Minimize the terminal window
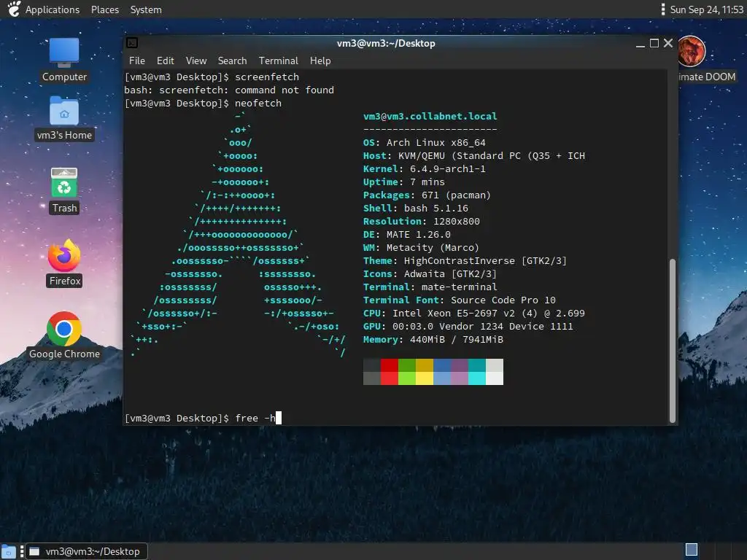 point(640,44)
